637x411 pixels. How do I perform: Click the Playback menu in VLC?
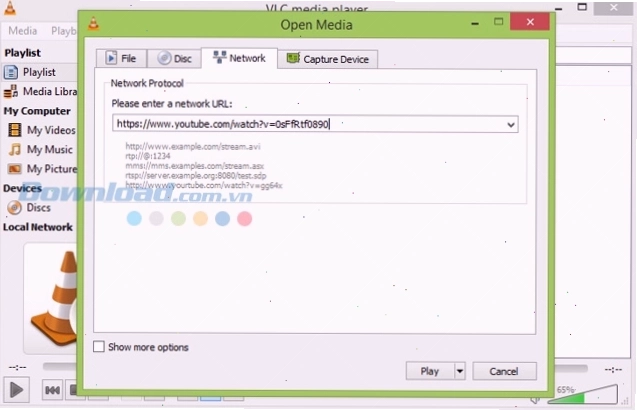(64, 31)
